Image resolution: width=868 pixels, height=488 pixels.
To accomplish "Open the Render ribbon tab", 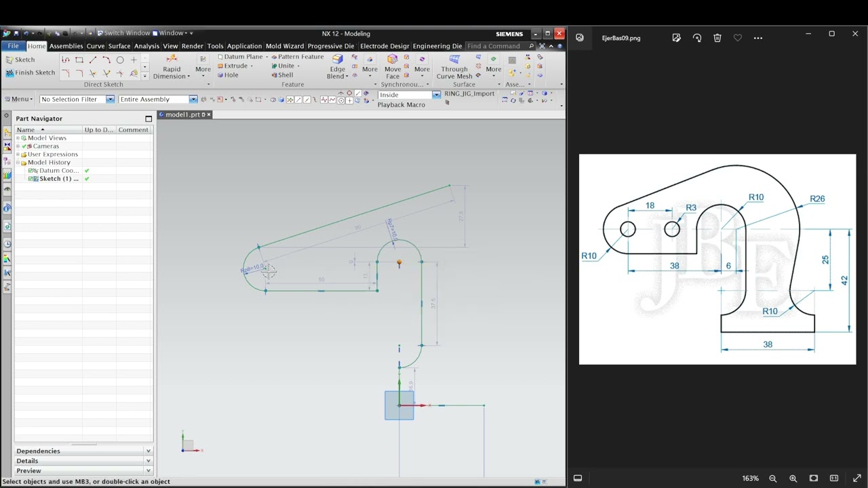I will pos(193,46).
